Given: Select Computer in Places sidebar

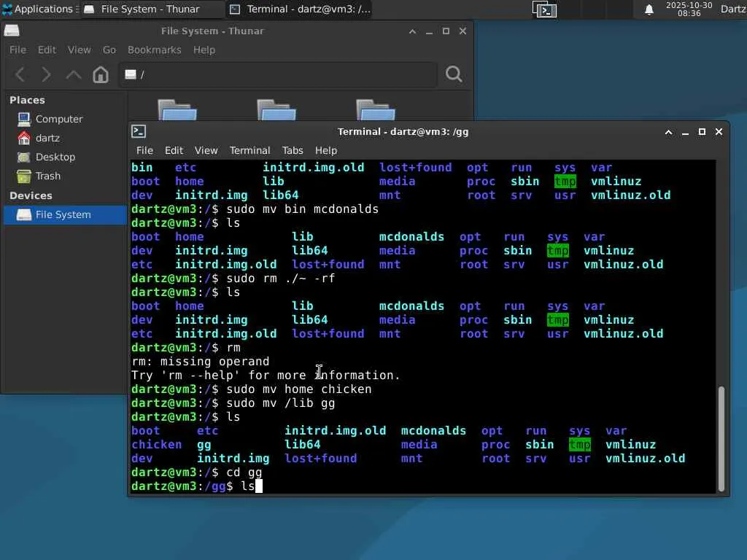Looking at the screenshot, I should click(x=59, y=119).
